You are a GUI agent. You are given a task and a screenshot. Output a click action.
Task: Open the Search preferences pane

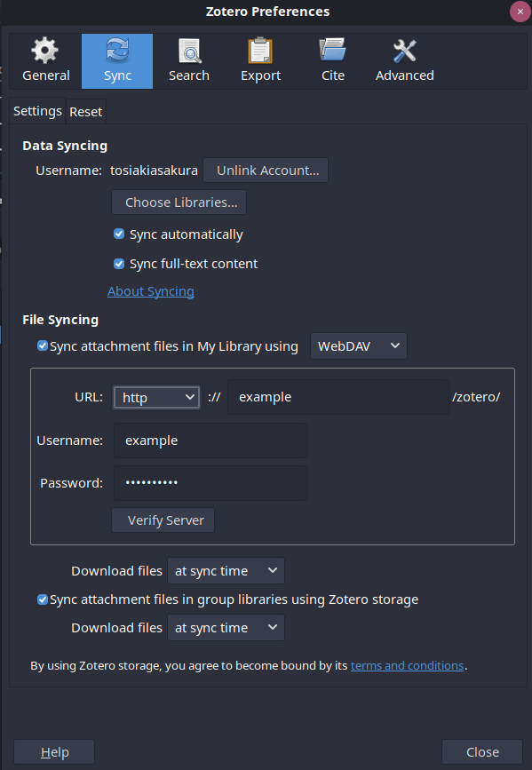(189, 61)
